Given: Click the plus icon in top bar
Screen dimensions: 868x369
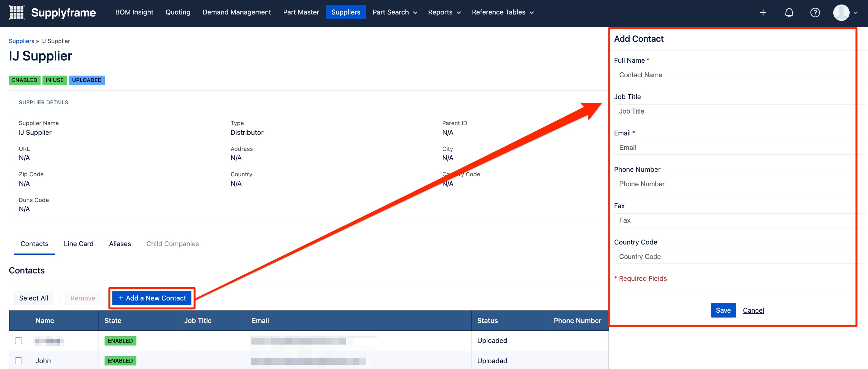Looking at the screenshot, I should [x=763, y=13].
